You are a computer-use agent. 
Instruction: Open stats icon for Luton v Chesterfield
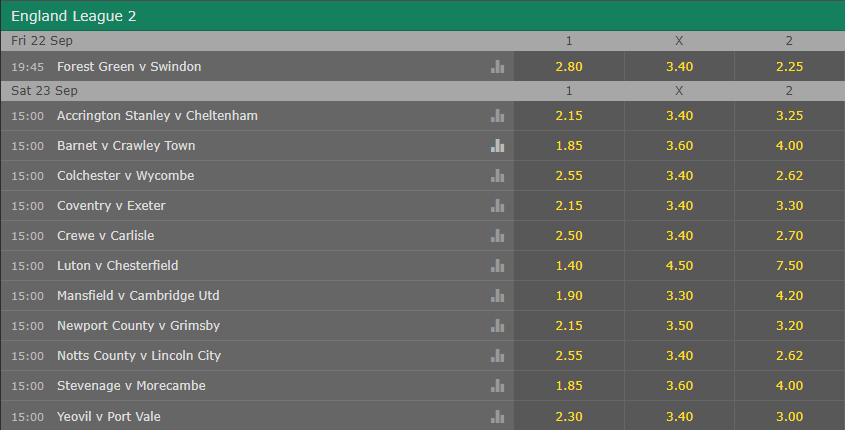tap(497, 266)
